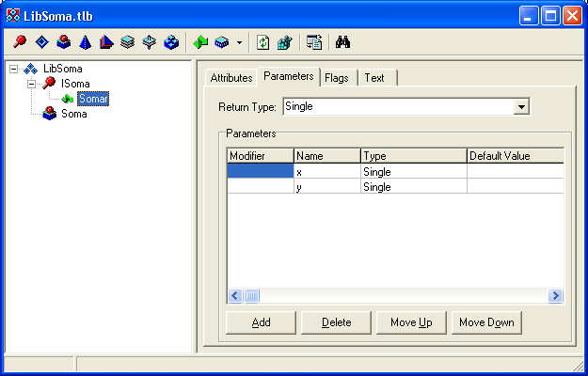Image resolution: width=588 pixels, height=376 pixels.
Task: Click the New CoClass toolbar icon
Action: click(62, 42)
